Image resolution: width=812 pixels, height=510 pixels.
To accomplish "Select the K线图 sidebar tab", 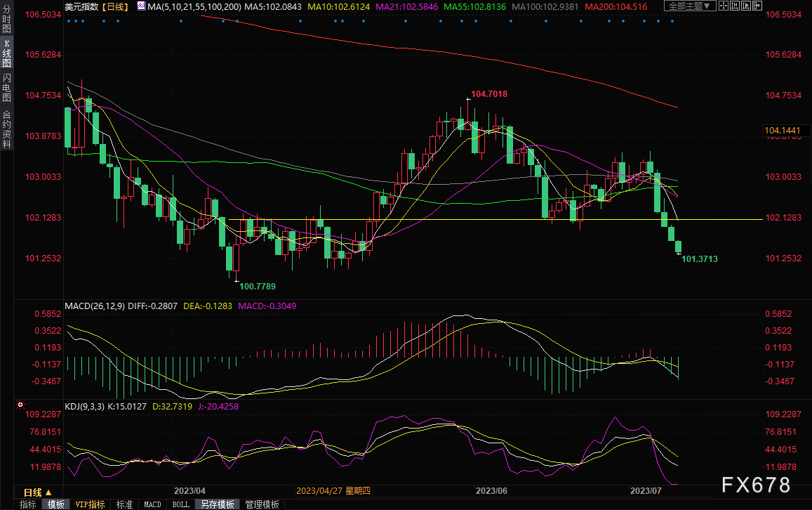I will [6, 53].
